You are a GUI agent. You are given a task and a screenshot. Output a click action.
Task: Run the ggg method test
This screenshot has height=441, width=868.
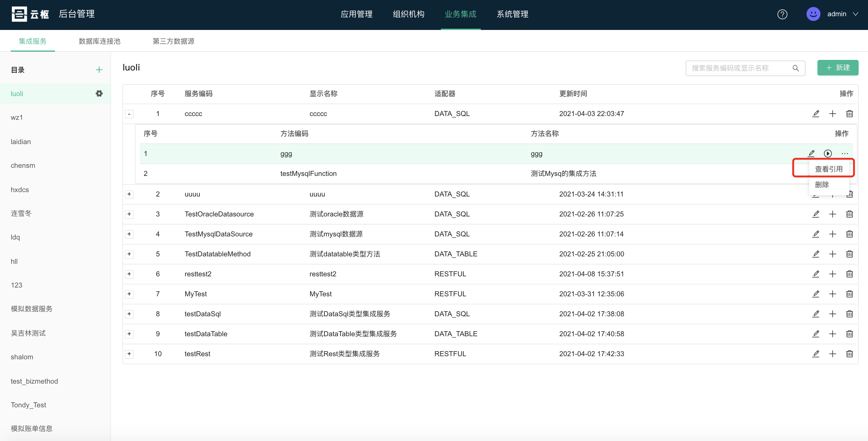(x=827, y=153)
